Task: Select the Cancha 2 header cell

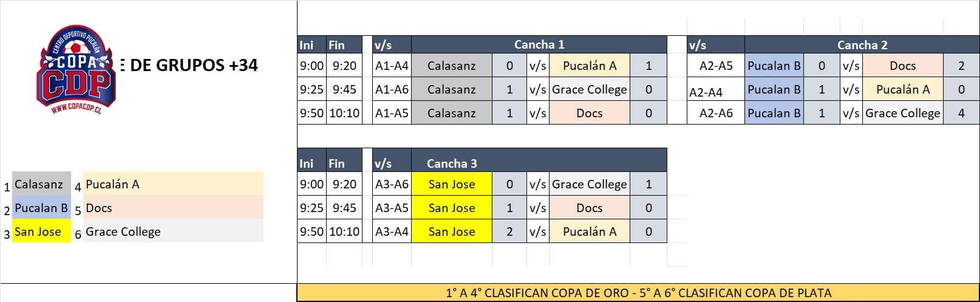Action: point(862,44)
